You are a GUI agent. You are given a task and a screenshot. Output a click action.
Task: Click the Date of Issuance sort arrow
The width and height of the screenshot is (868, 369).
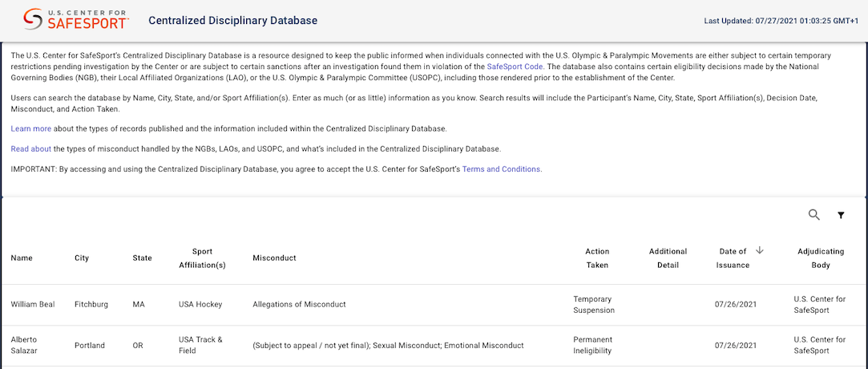pos(760,251)
